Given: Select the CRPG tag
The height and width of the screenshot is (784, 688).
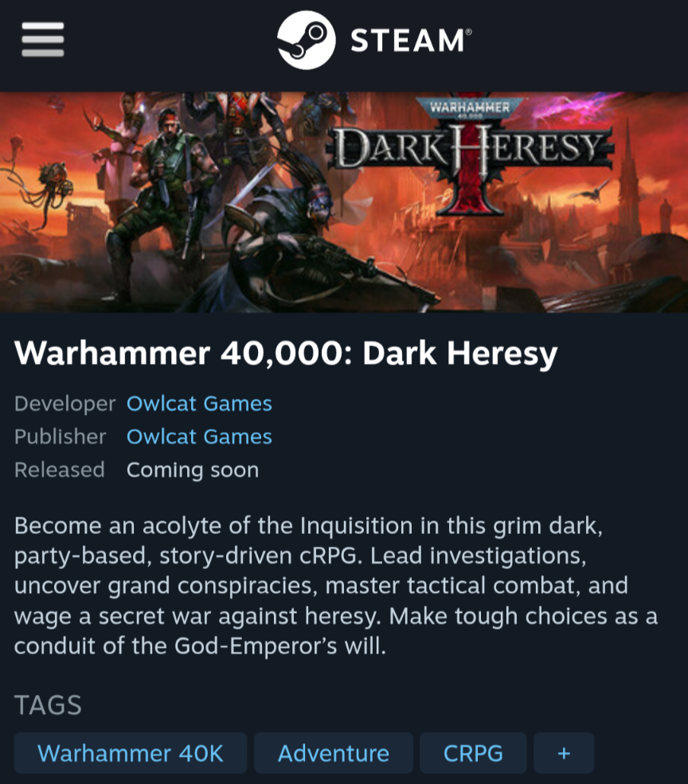Looking at the screenshot, I should point(473,753).
